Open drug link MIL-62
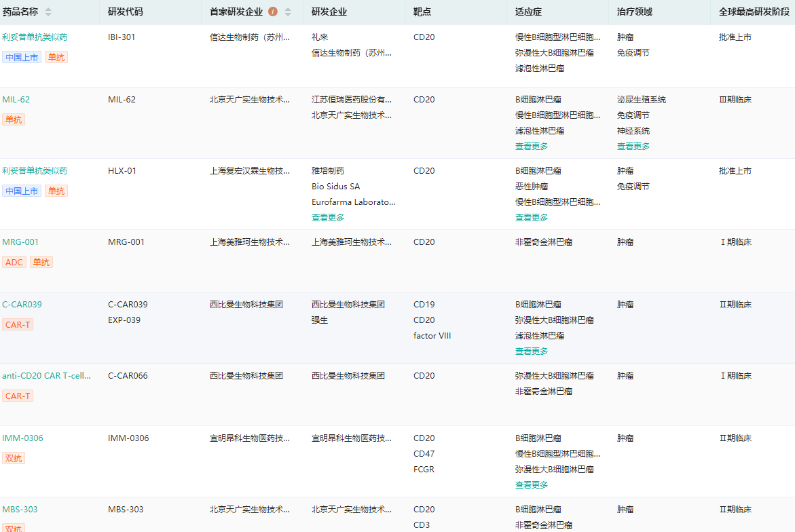Viewport: 795px width, 532px height. 16,100
